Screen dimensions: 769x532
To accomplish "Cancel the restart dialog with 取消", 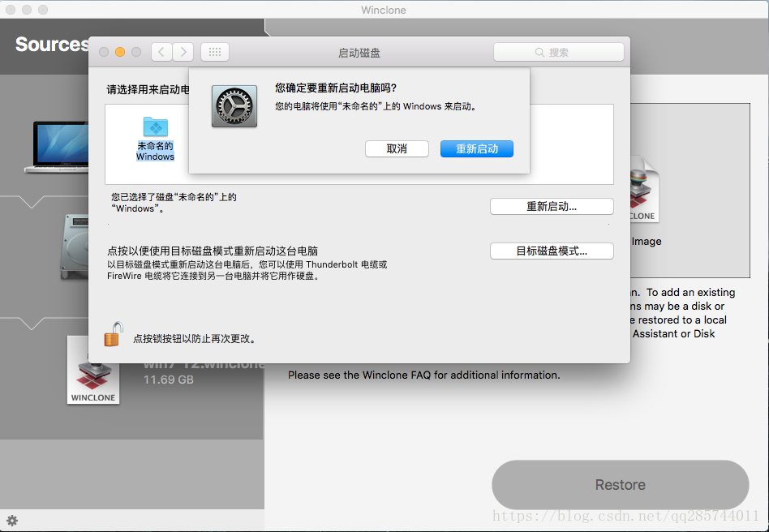I will click(397, 148).
